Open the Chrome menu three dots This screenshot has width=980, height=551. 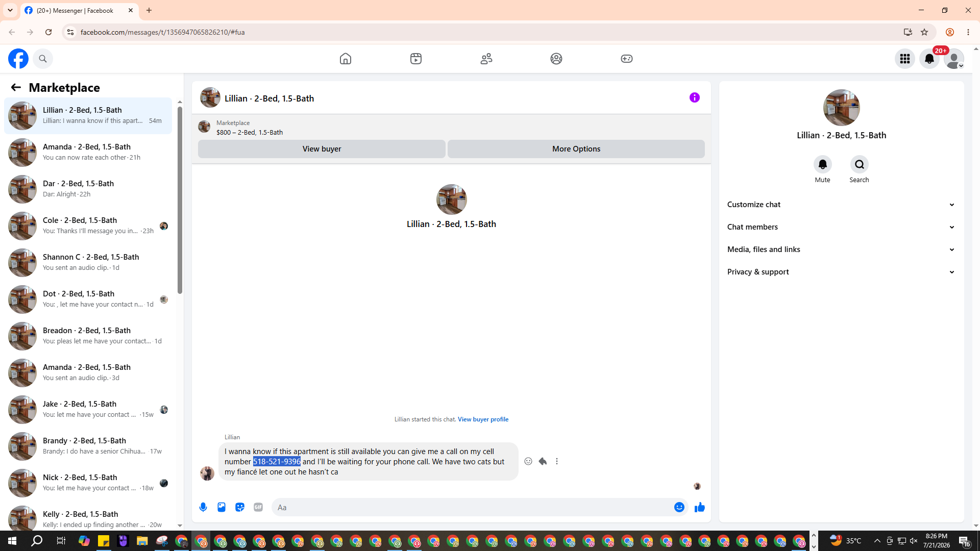[x=968, y=32]
